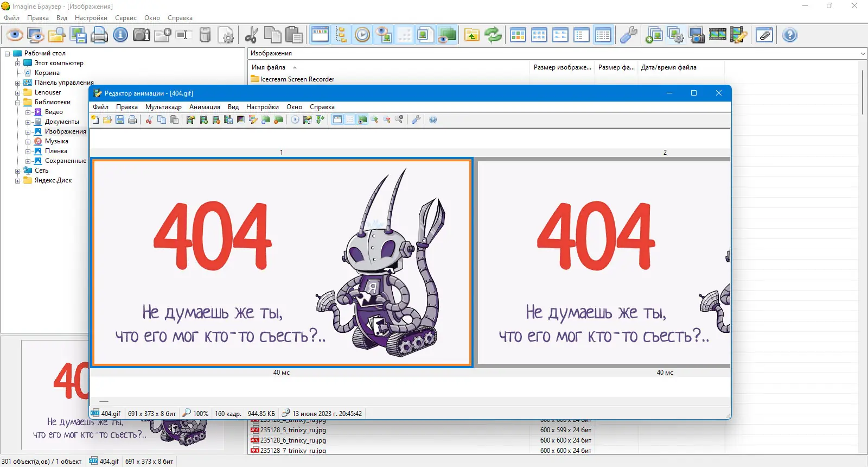This screenshot has width=868, height=467.
Task: Click the play animation button in editor toolbar
Action: (295, 120)
